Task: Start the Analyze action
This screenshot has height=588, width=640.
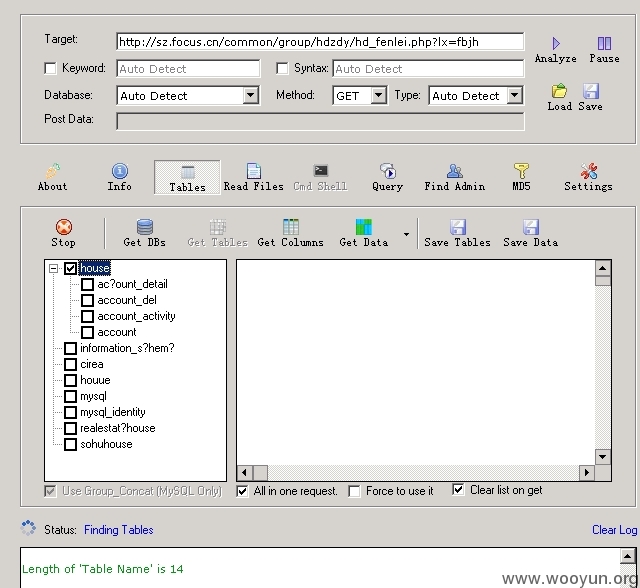Action: [x=556, y=50]
